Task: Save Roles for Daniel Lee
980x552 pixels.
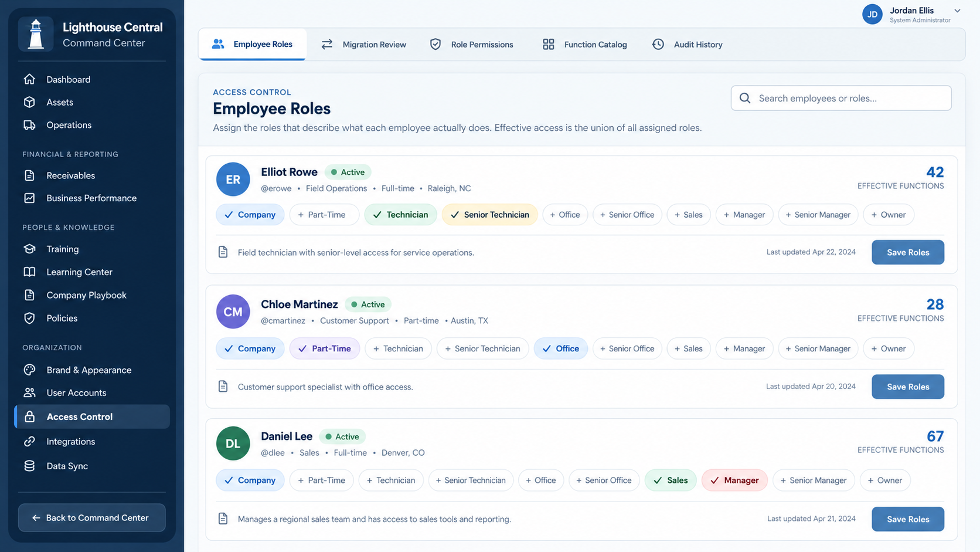Action: click(908, 519)
